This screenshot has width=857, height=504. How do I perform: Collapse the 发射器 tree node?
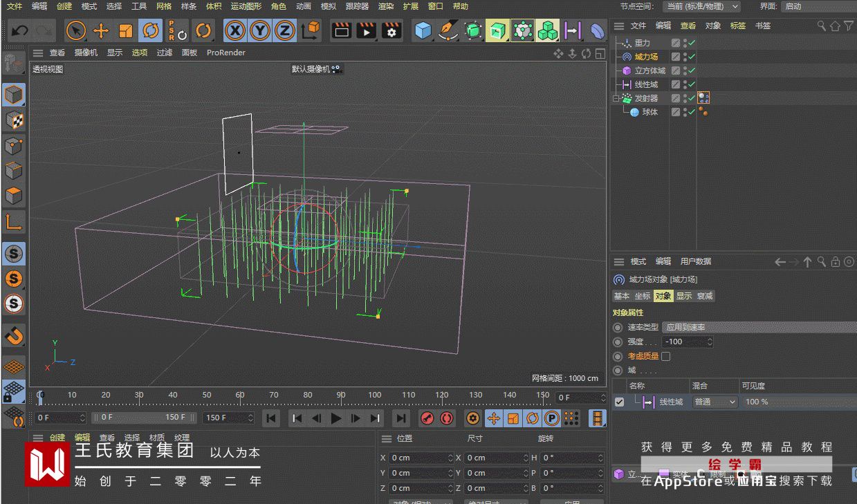tap(616, 98)
